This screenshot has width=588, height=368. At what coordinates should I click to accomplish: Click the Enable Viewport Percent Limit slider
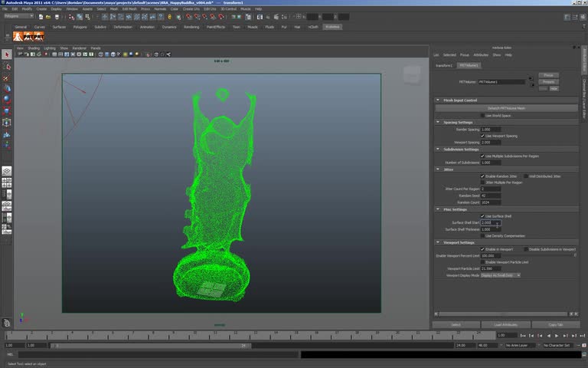pos(539,256)
